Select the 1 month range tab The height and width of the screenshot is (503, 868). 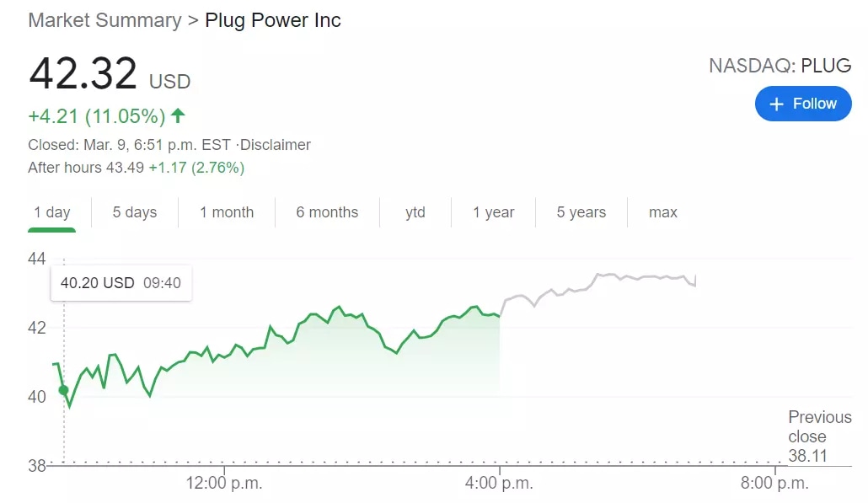[227, 212]
